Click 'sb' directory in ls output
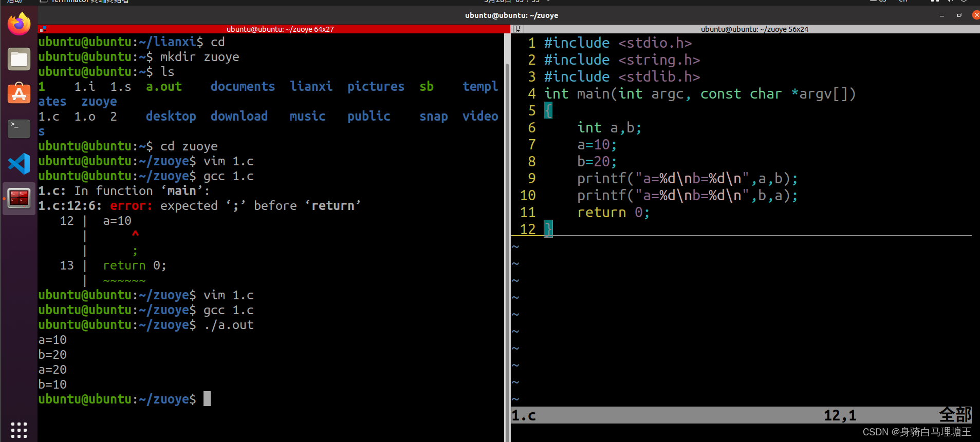Viewport: 980px width, 442px height. point(426,86)
